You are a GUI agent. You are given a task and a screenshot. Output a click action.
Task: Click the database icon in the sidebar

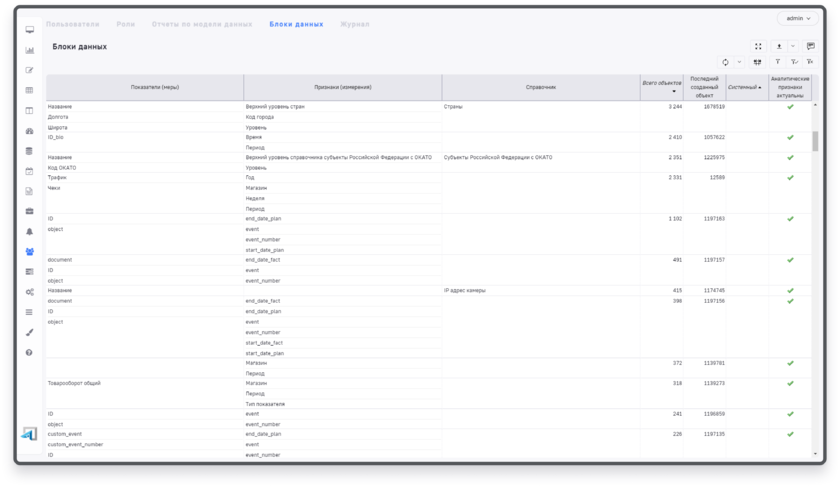[x=29, y=151]
